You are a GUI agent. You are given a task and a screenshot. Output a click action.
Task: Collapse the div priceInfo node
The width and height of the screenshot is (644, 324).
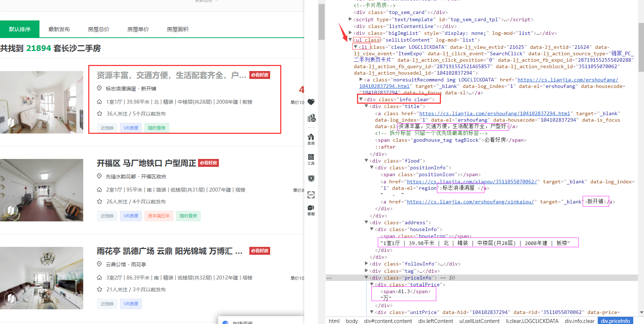click(366, 277)
